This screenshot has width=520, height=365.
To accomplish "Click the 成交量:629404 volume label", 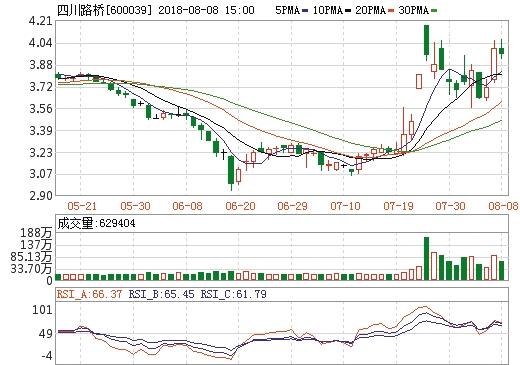I will click(97, 223).
